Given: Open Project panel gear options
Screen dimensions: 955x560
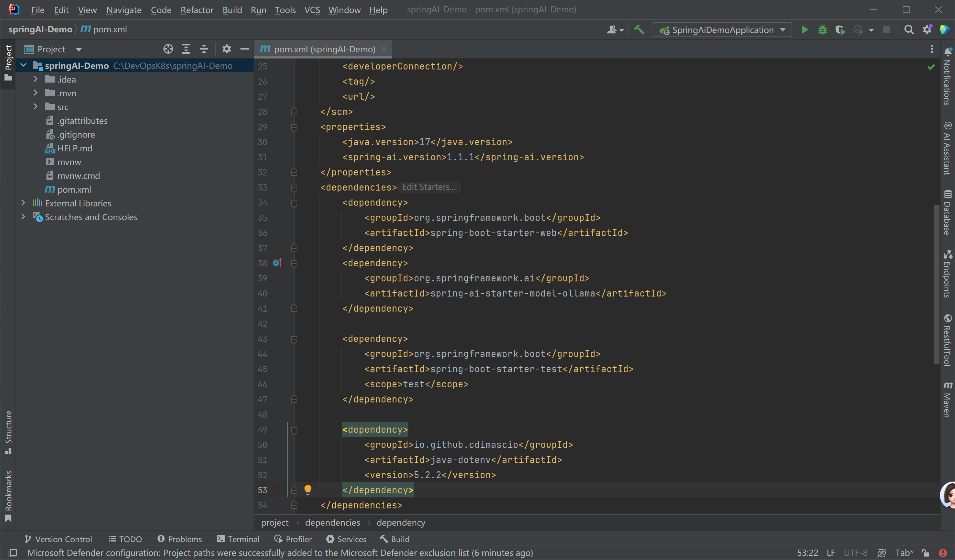Looking at the screenshot, I should pyautogui.click(x=226, y=49).
